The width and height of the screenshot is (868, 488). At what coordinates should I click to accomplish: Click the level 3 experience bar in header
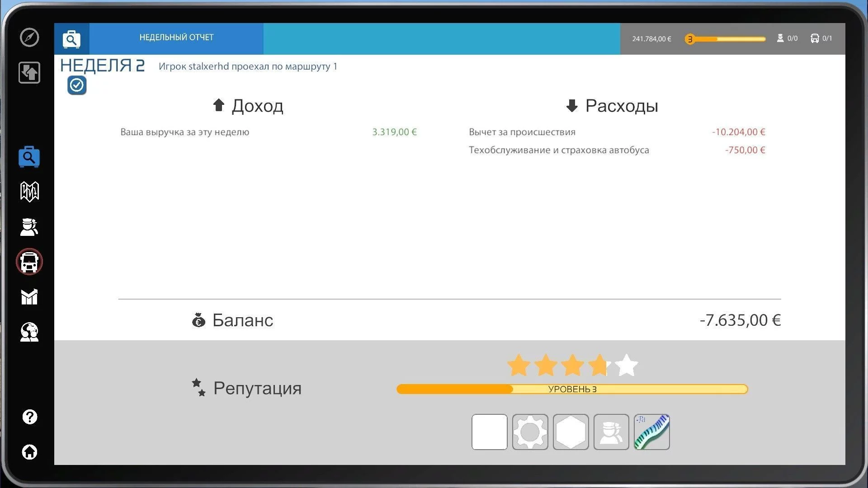pyautogui.click(x=725, y=39)
